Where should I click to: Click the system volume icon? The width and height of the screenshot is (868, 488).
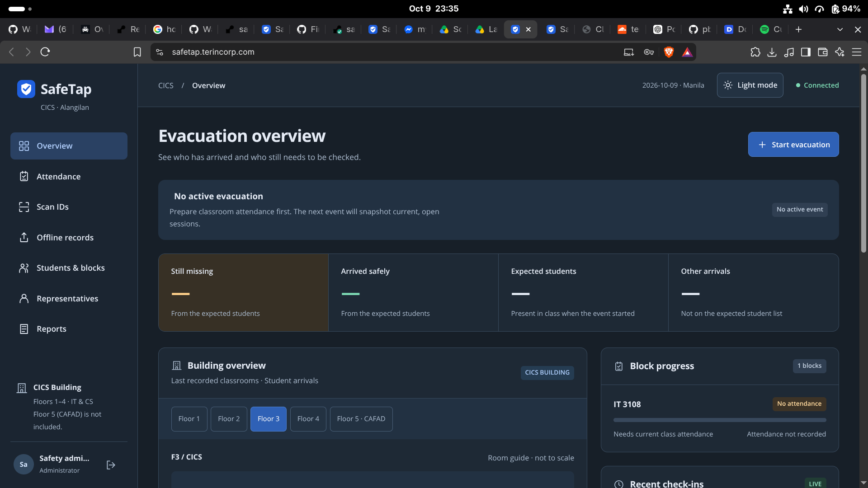pos(803,9)
